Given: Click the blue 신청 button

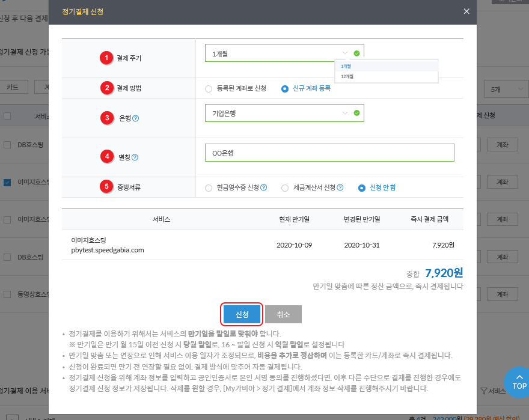Looking at the screenshot, I should [242, 314].
